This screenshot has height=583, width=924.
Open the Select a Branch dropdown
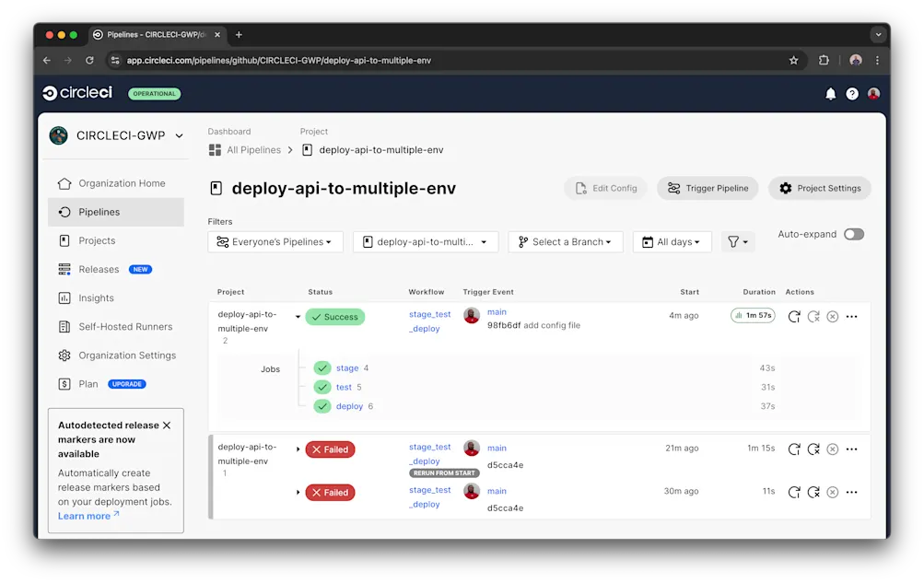coord(565,240)
